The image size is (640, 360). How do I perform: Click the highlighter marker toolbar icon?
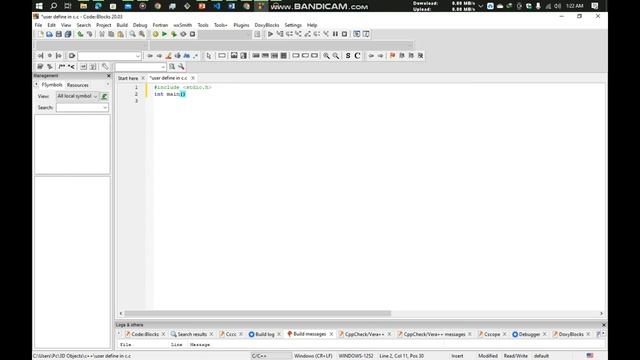point(169,56)
